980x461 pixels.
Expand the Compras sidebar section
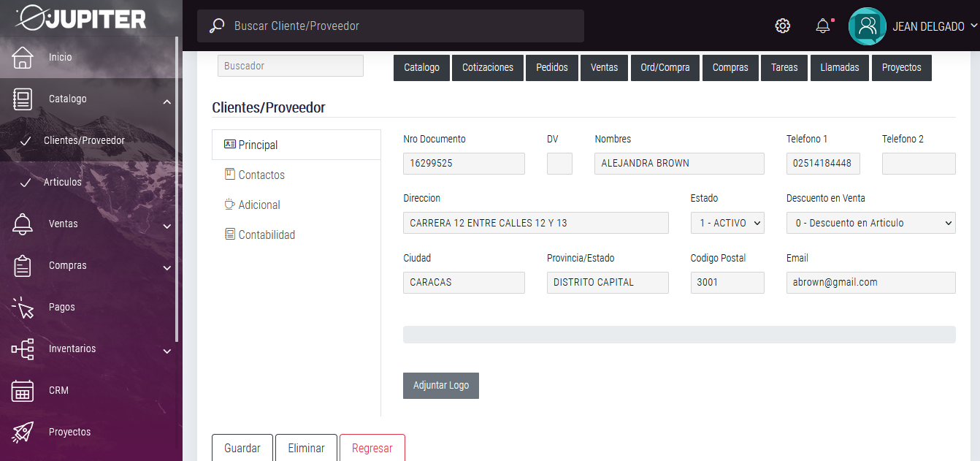click(167, 268)
